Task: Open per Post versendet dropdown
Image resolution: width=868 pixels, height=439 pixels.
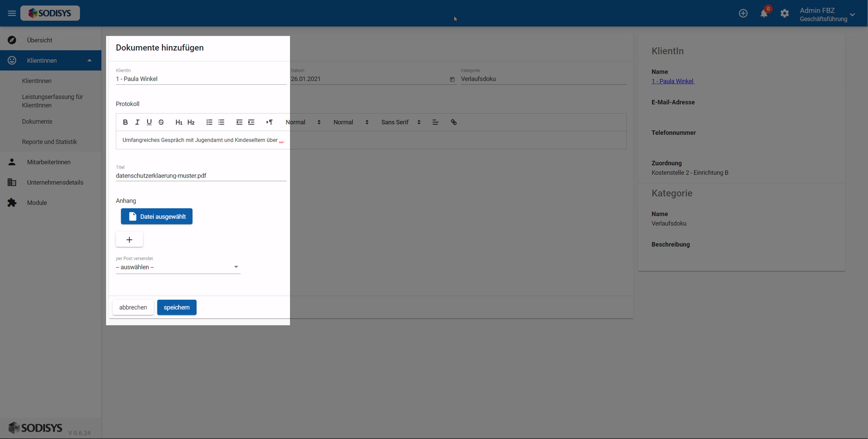Action: [178, 267]
